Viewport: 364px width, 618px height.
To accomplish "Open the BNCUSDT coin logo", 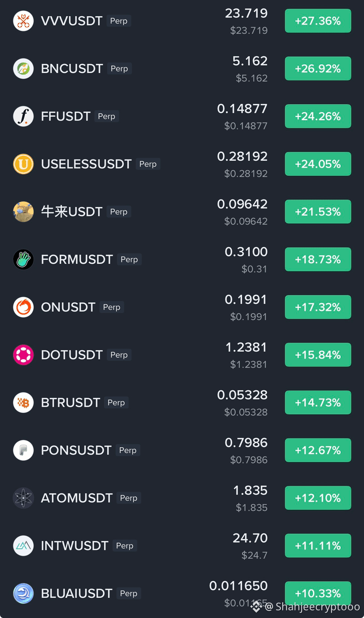I will pyautogui.click(x=23, y=69).
